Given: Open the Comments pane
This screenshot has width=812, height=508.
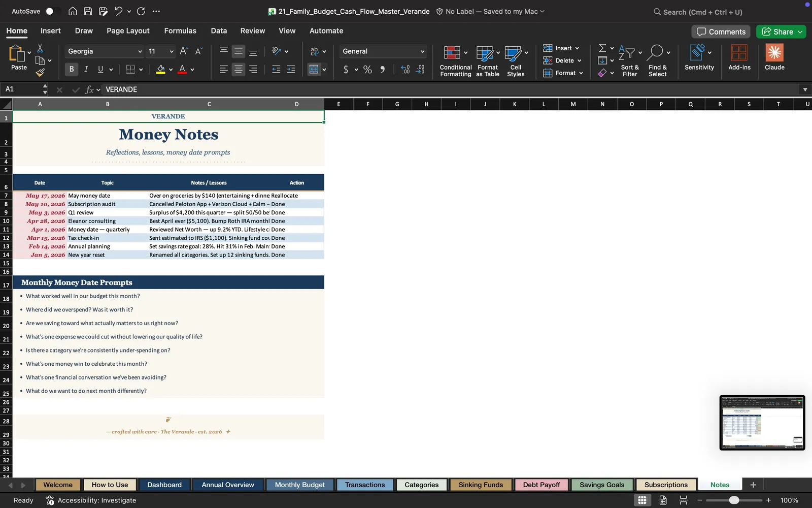Looking at the screenshot, I should click(721, 31).
